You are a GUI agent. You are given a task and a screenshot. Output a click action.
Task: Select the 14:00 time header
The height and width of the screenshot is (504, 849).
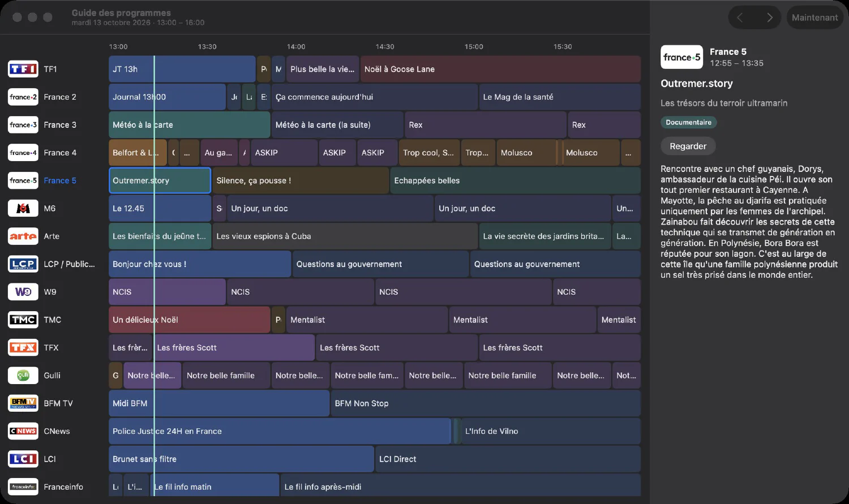tap(296, 46)
